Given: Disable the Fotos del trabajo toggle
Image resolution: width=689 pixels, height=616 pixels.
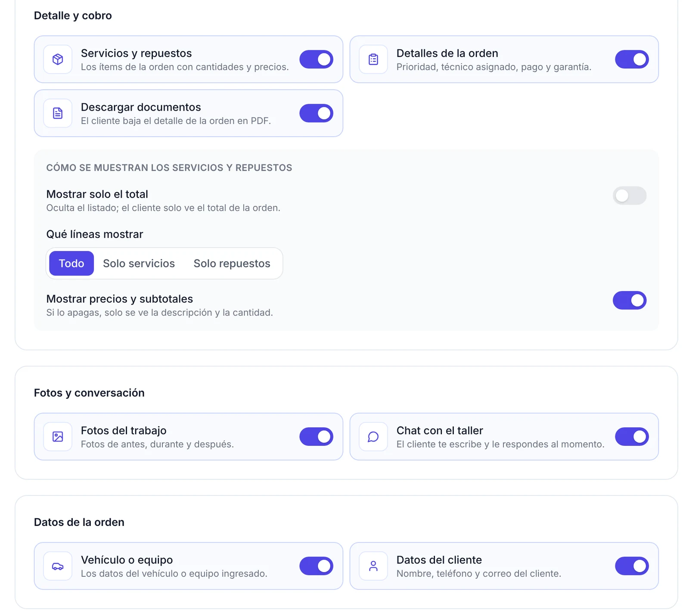Looking at the screenshot, I should coord(317,437).
